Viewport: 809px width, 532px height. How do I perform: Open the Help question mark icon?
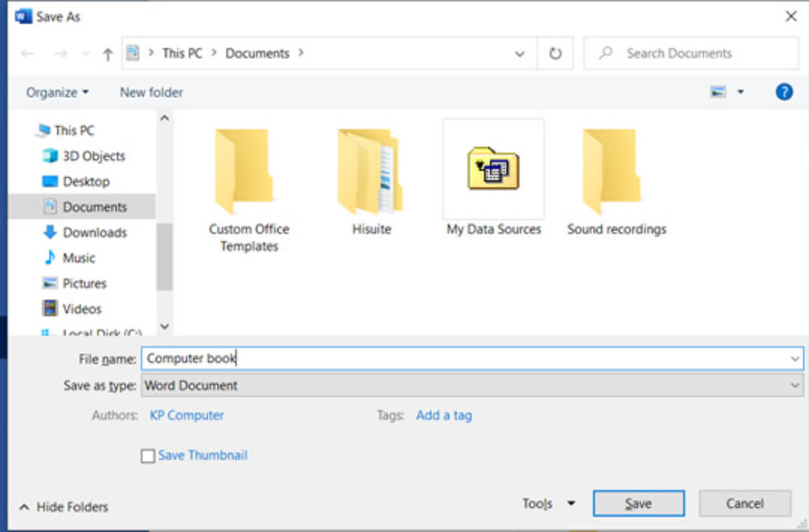(x=783, y=92)
